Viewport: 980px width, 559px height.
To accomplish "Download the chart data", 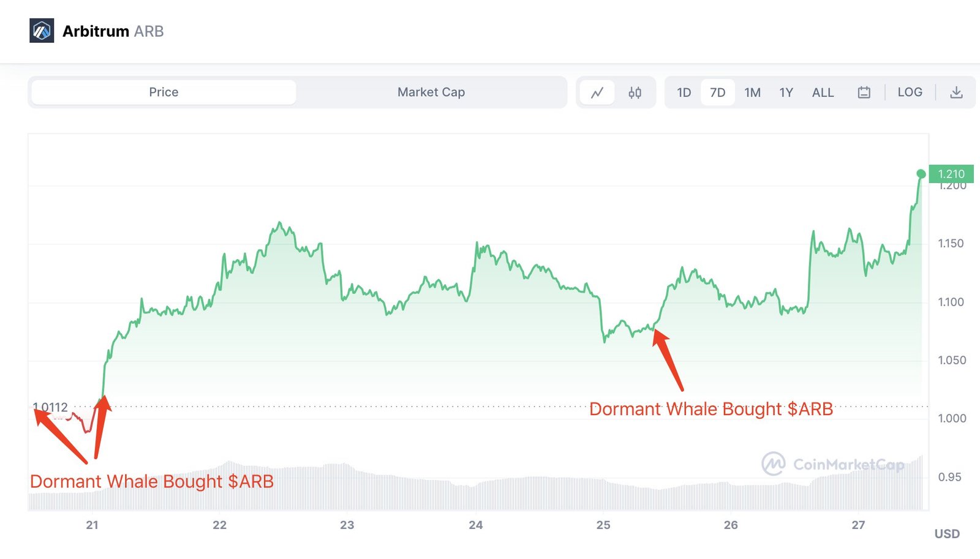I will point(956,92).
